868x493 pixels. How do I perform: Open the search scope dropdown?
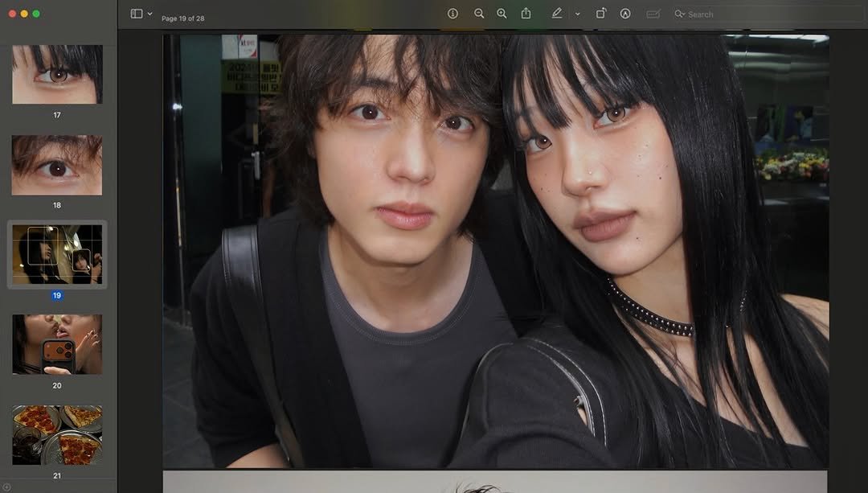click(x=679, y=14)
